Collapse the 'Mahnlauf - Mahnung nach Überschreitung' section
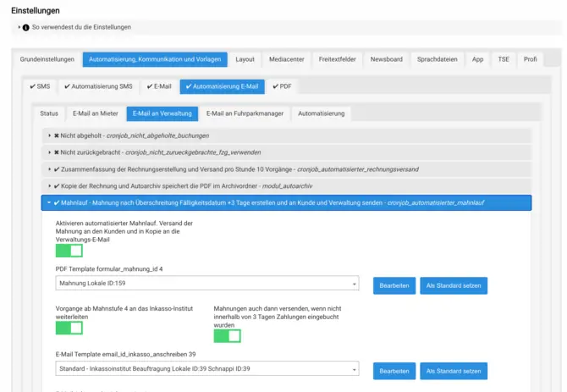This screenshot has height=392, width=567. point(286,203)
